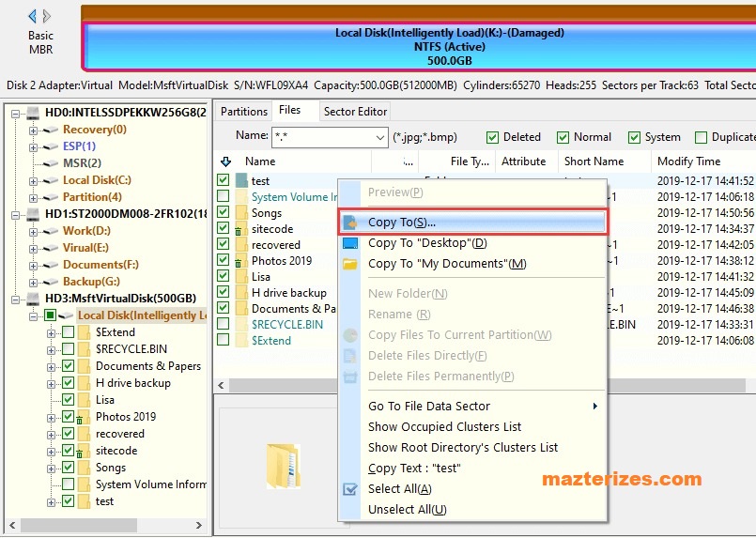The height and width of the screenshot is (538, 756).
Task: Toggle the Deleted filter checkbox
Action: [x=492, y=137]
